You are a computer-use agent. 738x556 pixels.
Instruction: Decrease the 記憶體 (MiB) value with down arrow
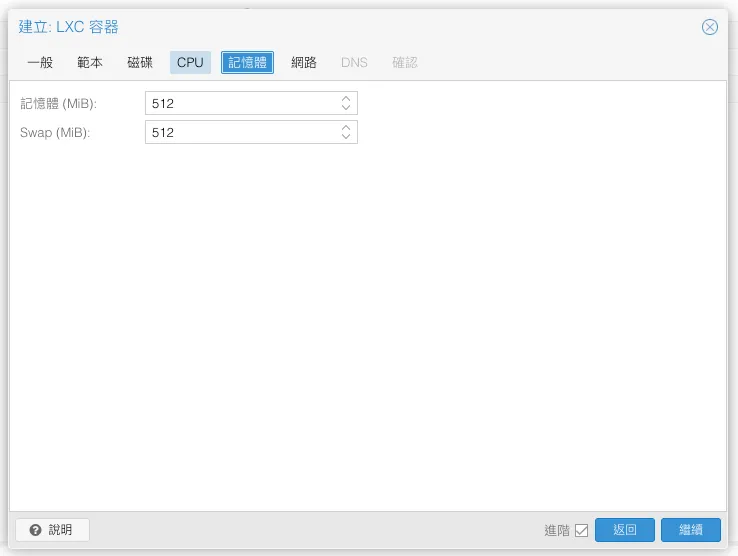[346, 108]
